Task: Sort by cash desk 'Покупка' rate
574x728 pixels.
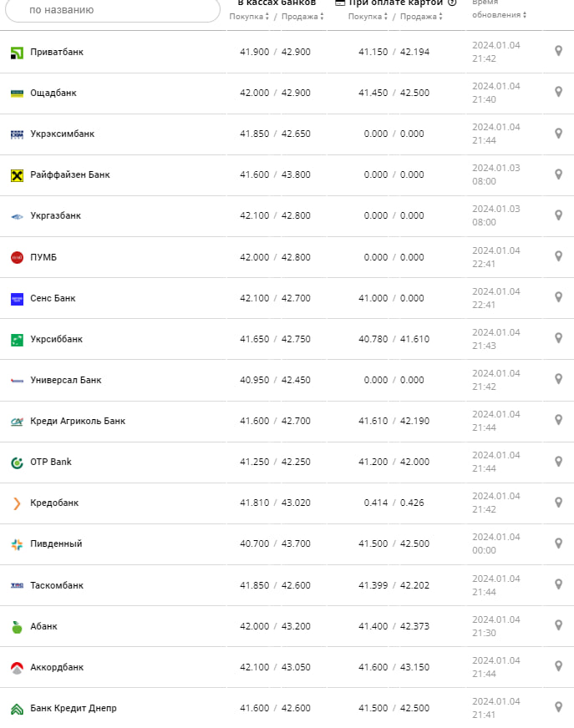Action: (250, 17)
